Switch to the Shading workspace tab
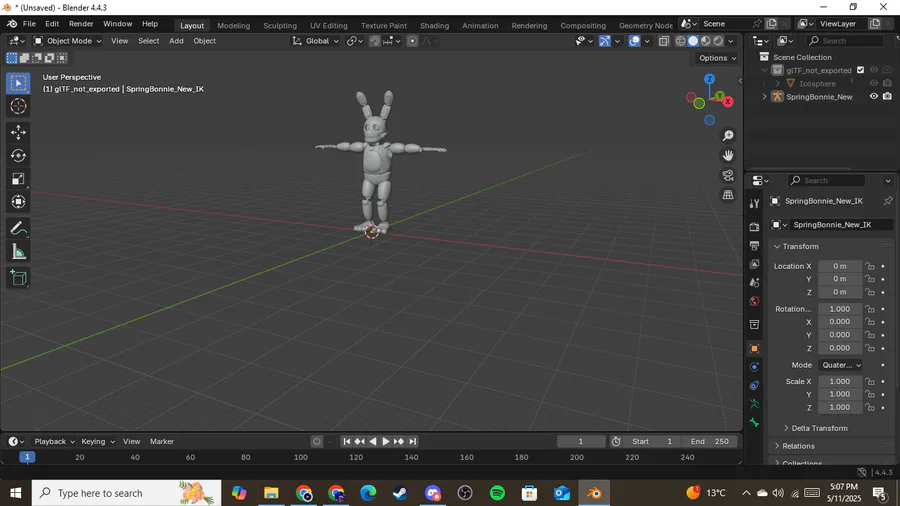The height and width of the screenshot is (506, 900). [x=435, y=25]
